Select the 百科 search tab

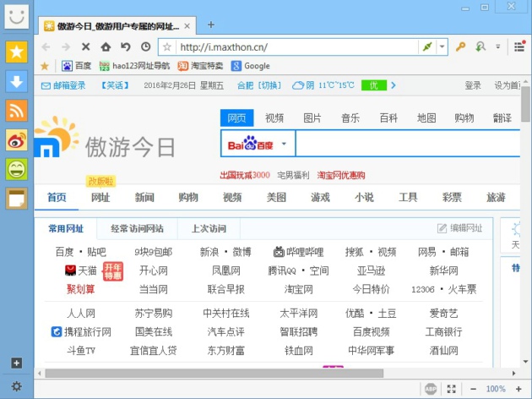pos(388,118)
